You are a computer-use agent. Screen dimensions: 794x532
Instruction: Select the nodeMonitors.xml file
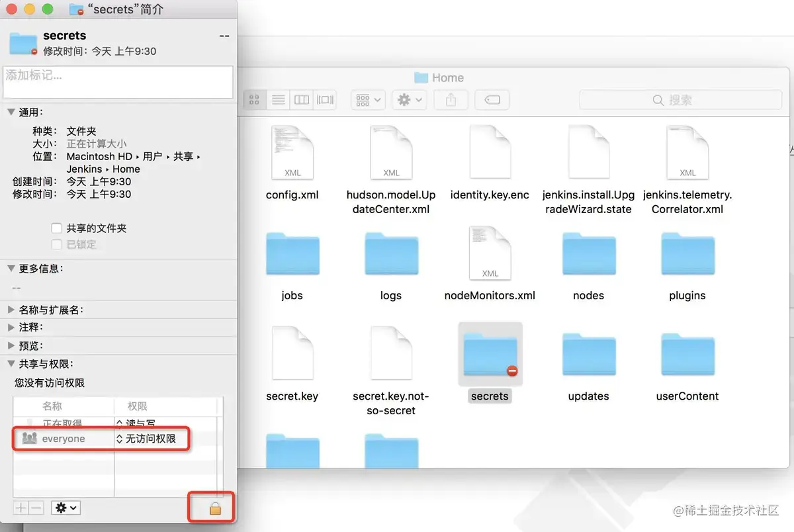coord(490,253)
